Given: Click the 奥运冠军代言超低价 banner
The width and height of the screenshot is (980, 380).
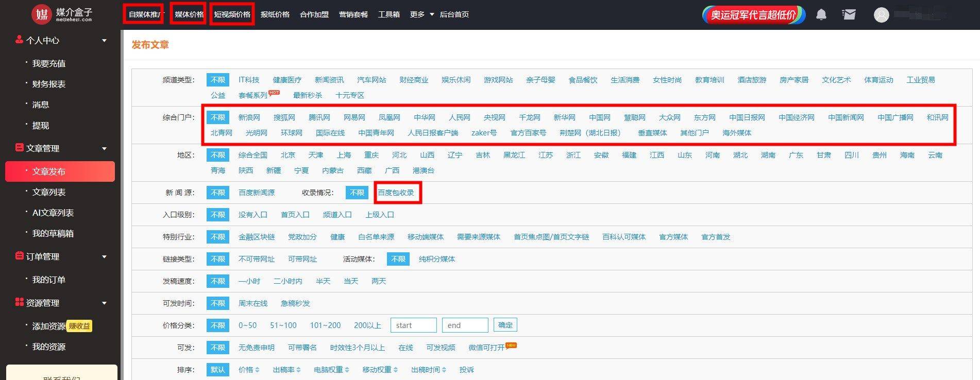Looking at the screenshot, I should 753,14.
